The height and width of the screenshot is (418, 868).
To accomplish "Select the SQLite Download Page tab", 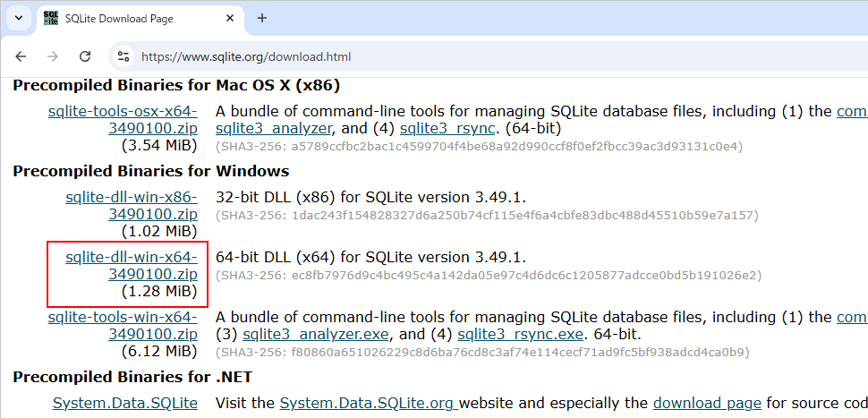I will pos(141,19).
